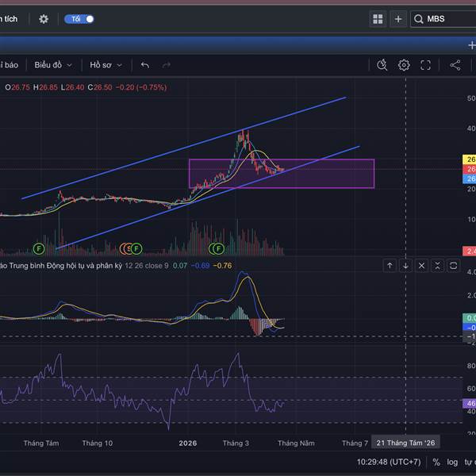Expand the Hồ sơ dropdown menu
The height and width of the screenshot is (476, 476).
pos(106,65)
